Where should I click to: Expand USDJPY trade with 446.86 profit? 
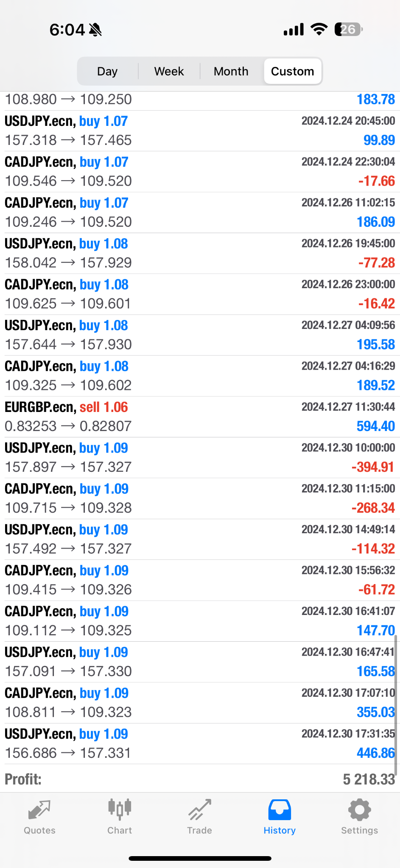(199, 743)
